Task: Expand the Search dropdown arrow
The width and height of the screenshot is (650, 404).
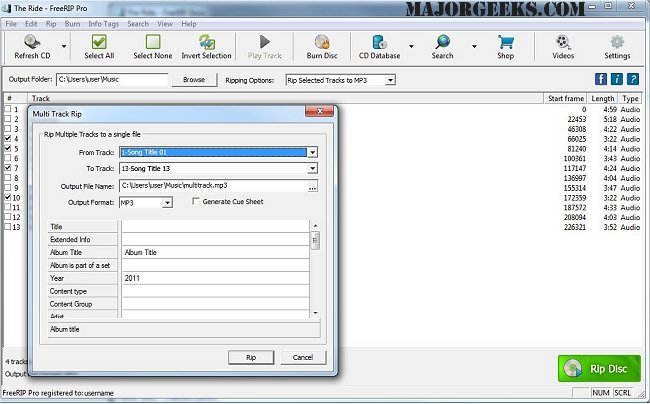Action: [x=474, y=46]
